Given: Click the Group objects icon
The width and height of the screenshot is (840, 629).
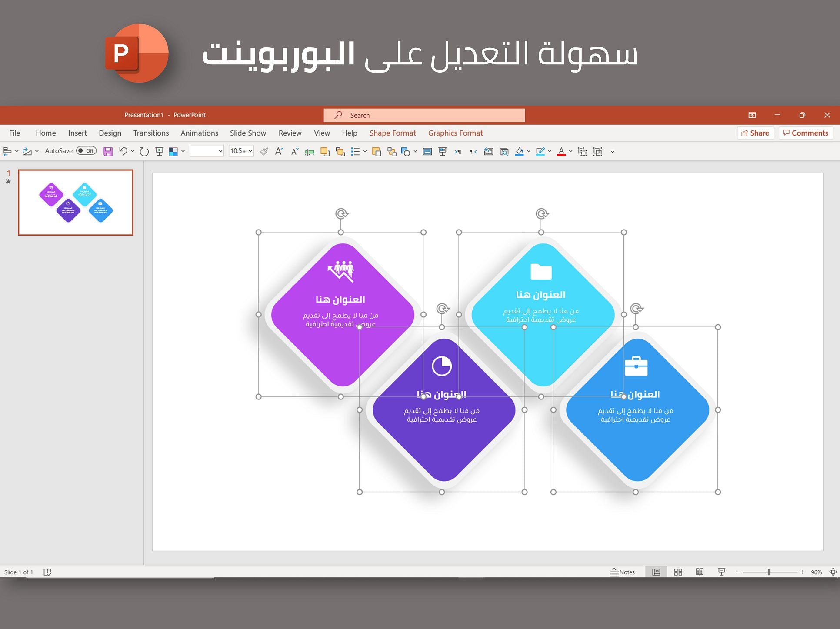Looking at the screenshot, I should [x=597, y=151].
